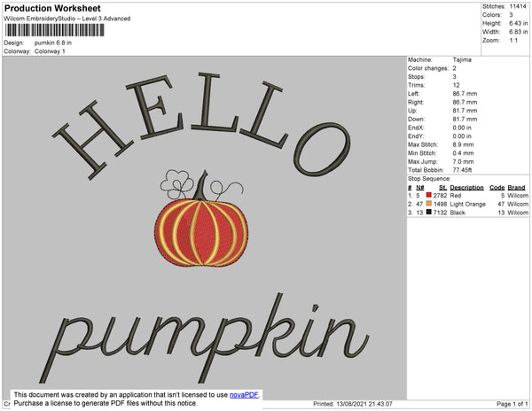Click the Red description in stop row 1
The width and height of the screenshot is (532, 411).
pos(456,196)
